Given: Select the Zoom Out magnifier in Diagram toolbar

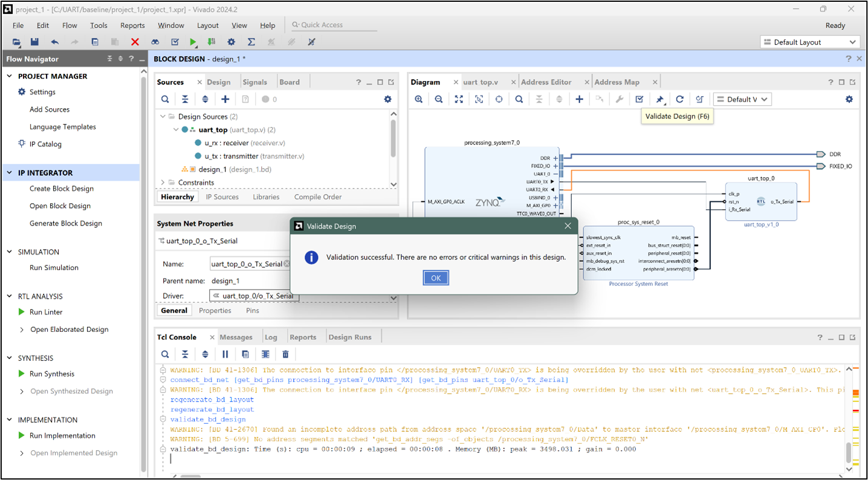Looking at the screenshot, I should pos(438,99).
